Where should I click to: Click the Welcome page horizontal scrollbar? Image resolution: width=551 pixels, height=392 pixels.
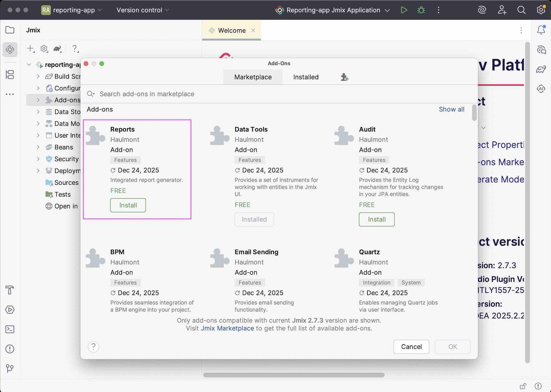(x=294, y=375)
